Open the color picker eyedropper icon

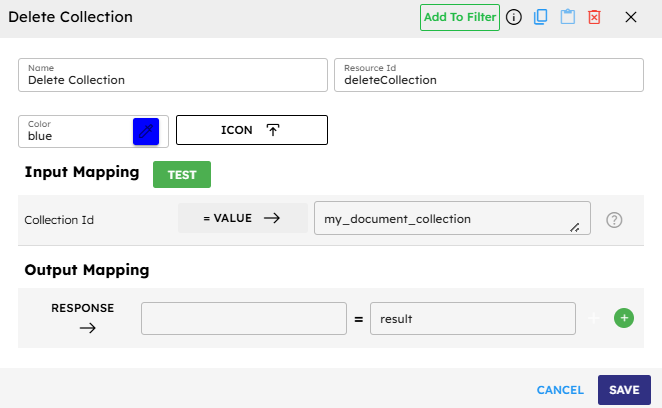click(x=146, y=131)
